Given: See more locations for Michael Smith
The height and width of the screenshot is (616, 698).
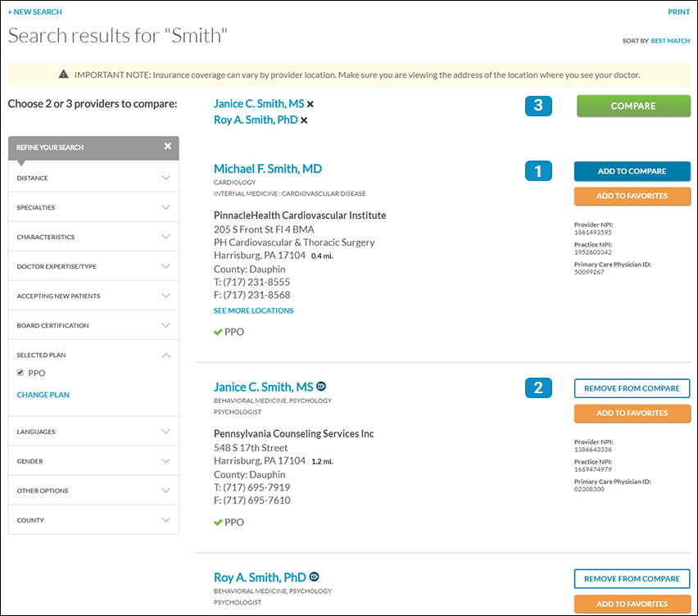Looking at the screenshot, I should pos(253,310).
